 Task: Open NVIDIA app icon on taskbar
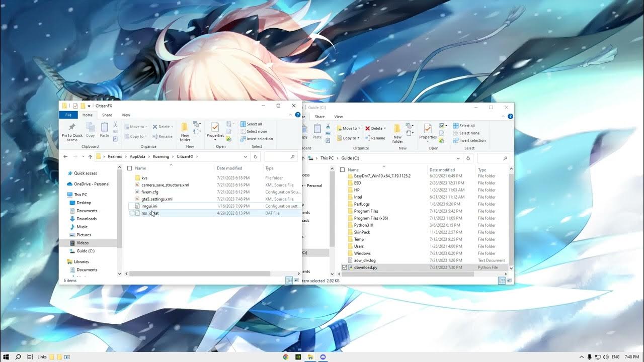point(298,356)
